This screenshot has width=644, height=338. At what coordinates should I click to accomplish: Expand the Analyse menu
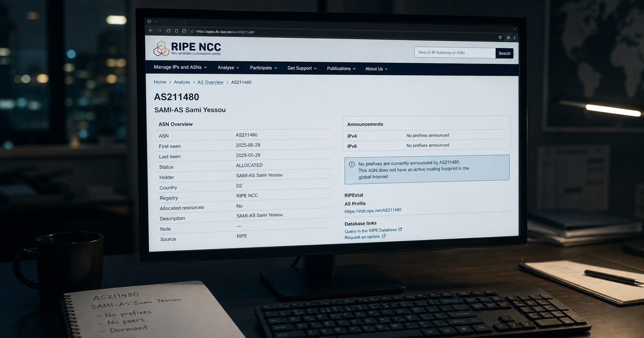(x=228, y=68)
